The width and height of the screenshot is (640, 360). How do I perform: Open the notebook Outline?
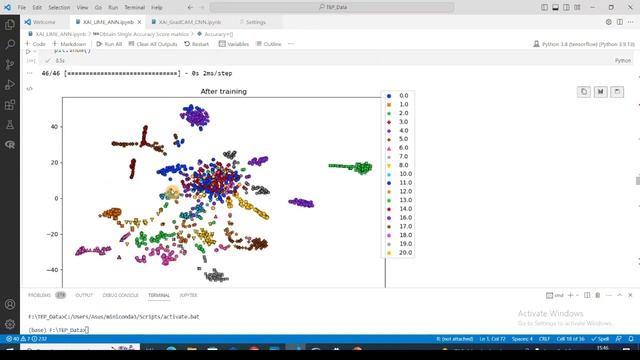[269, 44]
